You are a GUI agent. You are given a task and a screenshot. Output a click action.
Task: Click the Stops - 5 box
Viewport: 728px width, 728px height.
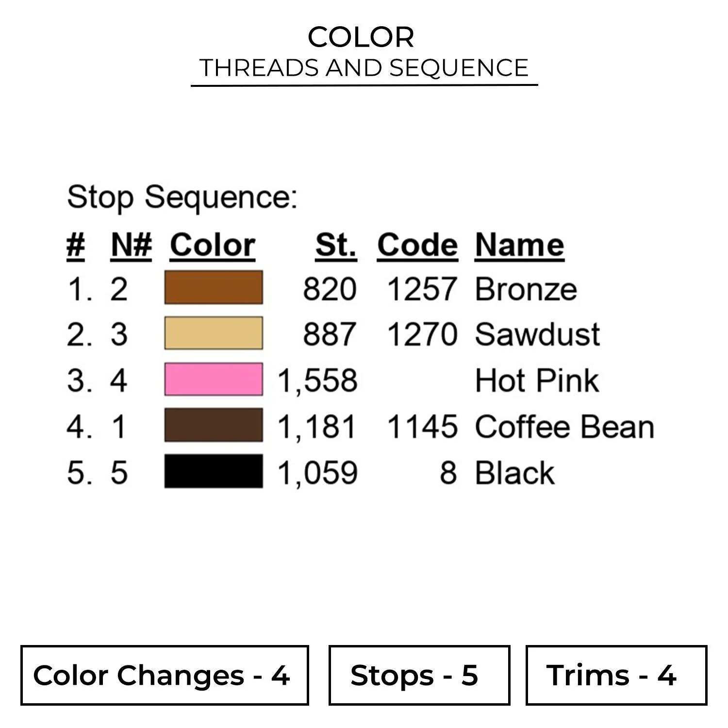click(419, 675)
